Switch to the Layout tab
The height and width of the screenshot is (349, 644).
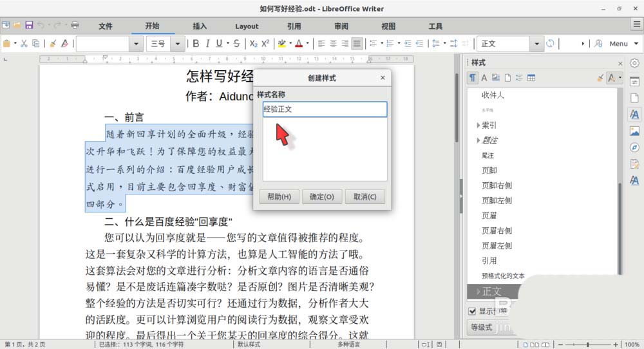coord(247,26)
